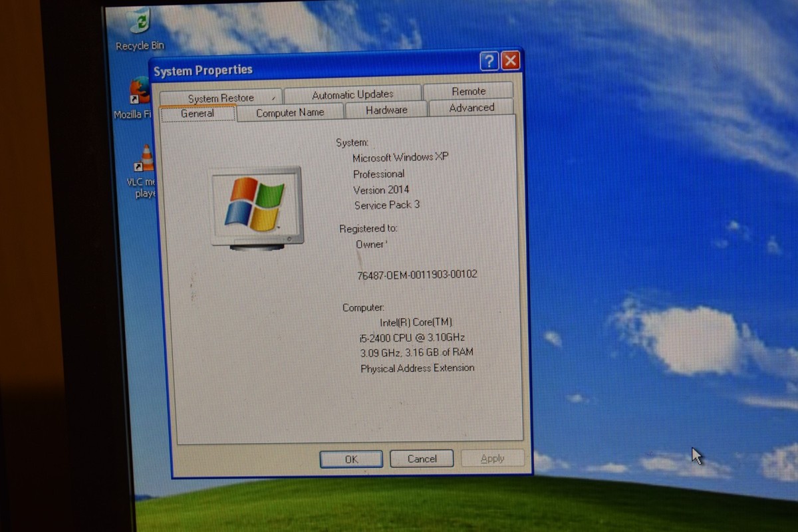Viewport: 798px width, 532px height.
Task: Click the Apply button
Action: pos(492,458)
